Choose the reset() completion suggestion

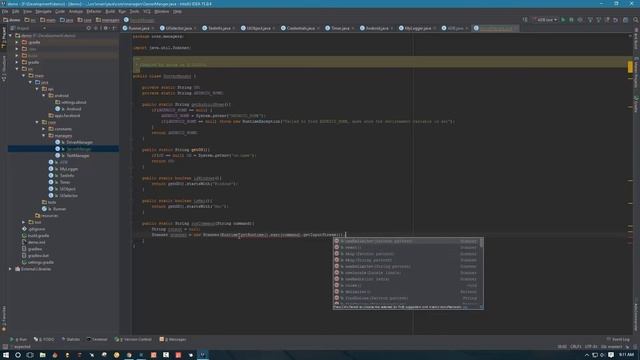(406, 247)
